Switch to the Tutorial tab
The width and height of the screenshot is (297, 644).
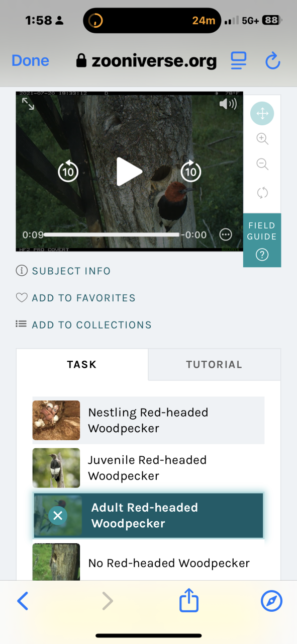click(x=214, y=364)
